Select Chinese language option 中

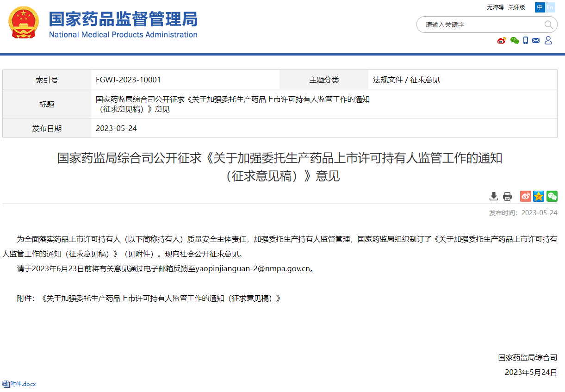(540, 7)
